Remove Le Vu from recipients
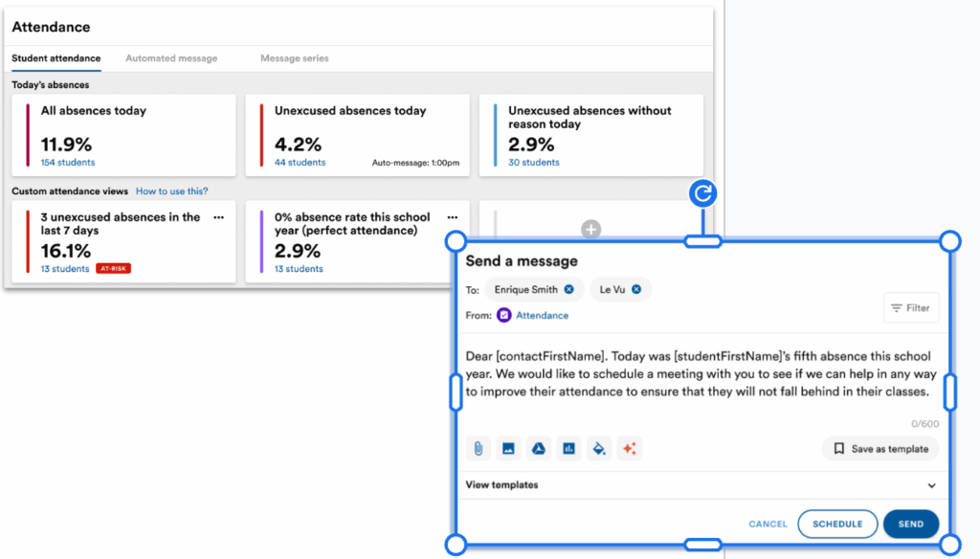The image size is (980, 559). point(636,289)
